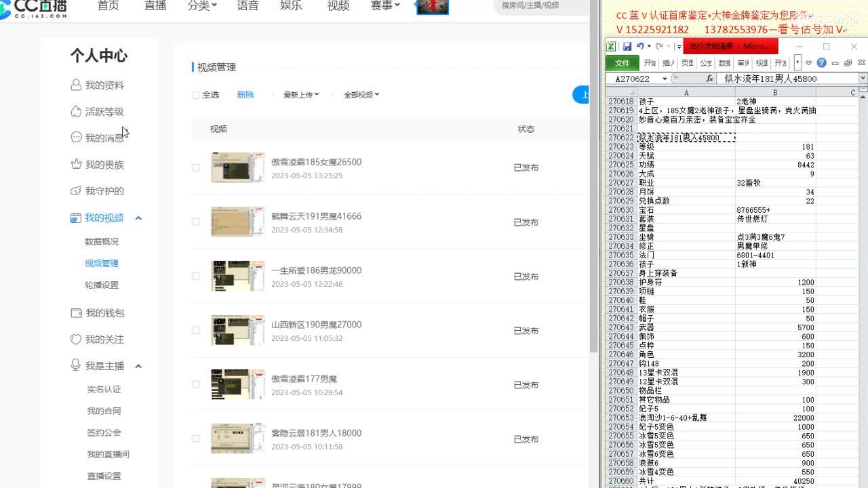This screenshot has width=868, height=488.
Task: Click the 我守护的 wing icon
Action: [x=77, y=190]
